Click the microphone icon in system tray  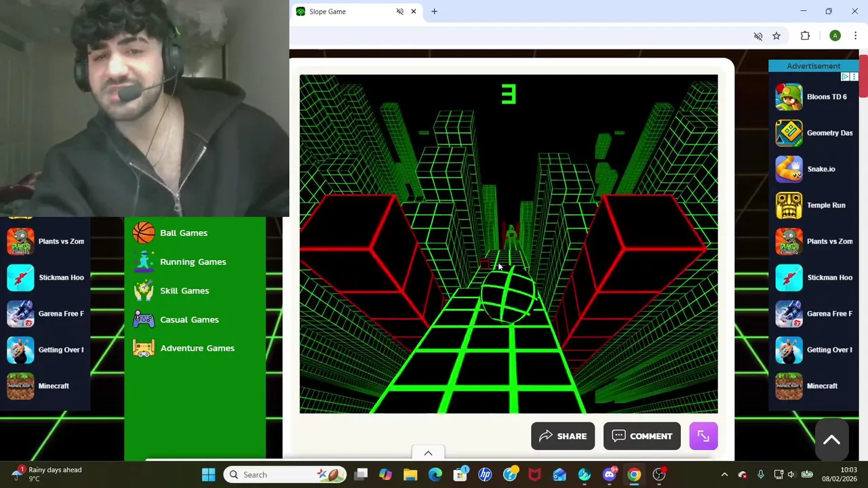(x=761, y=474)
